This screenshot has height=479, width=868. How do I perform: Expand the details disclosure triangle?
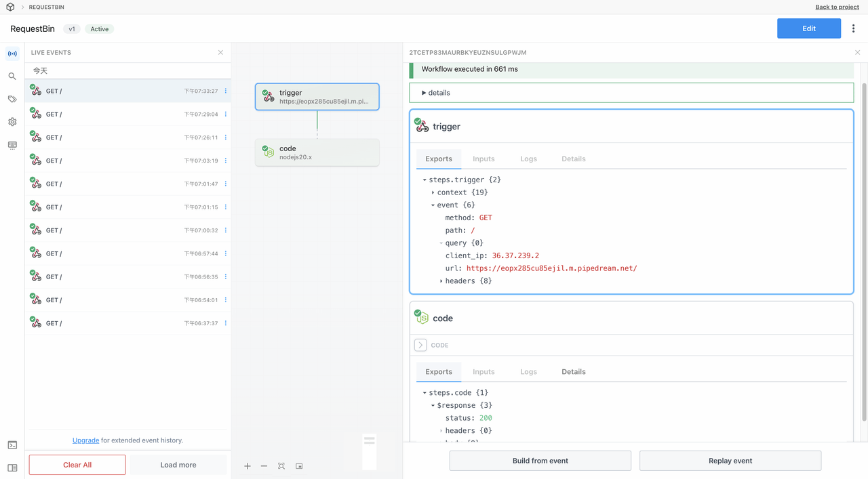pos(424,93)
